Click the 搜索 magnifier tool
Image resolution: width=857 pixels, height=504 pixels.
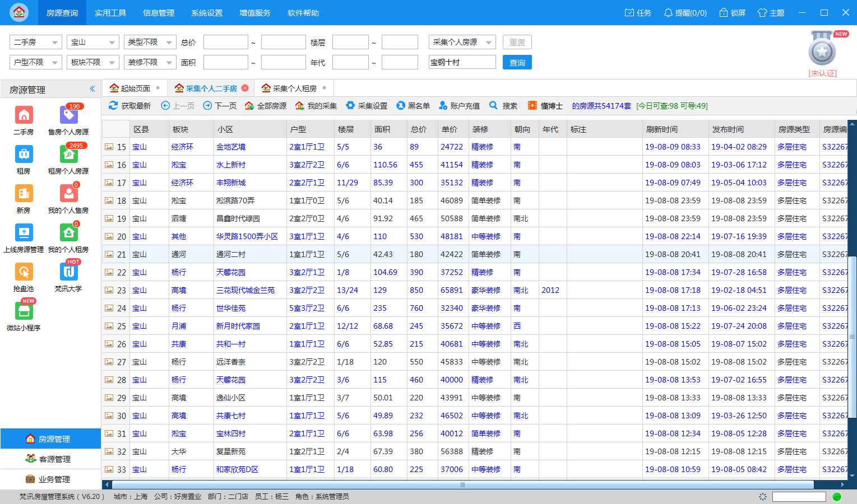click(503, 106)
